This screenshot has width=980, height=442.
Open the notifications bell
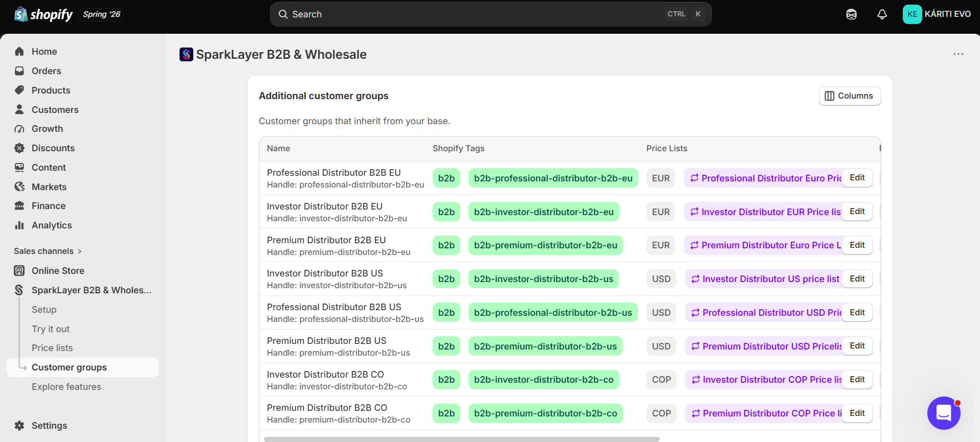click(882, 14)
